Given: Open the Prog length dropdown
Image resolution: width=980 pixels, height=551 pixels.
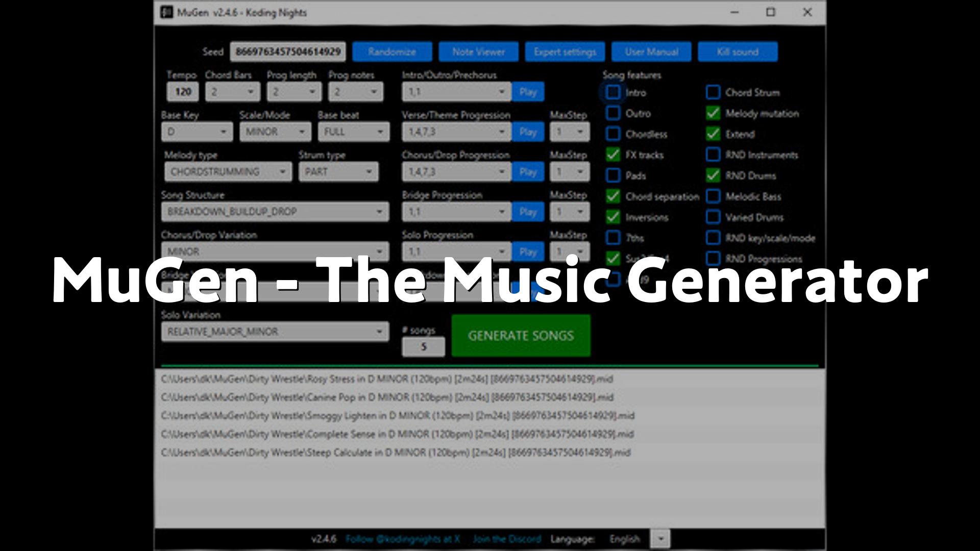Looking at the screenshot, I should click(294, 92).
